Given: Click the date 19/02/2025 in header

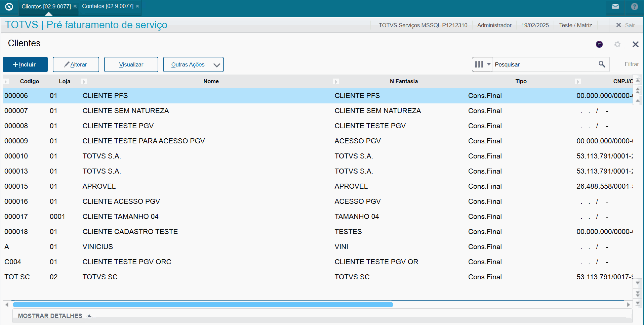Looking at the screenshot, I should (x=535, y=25).
